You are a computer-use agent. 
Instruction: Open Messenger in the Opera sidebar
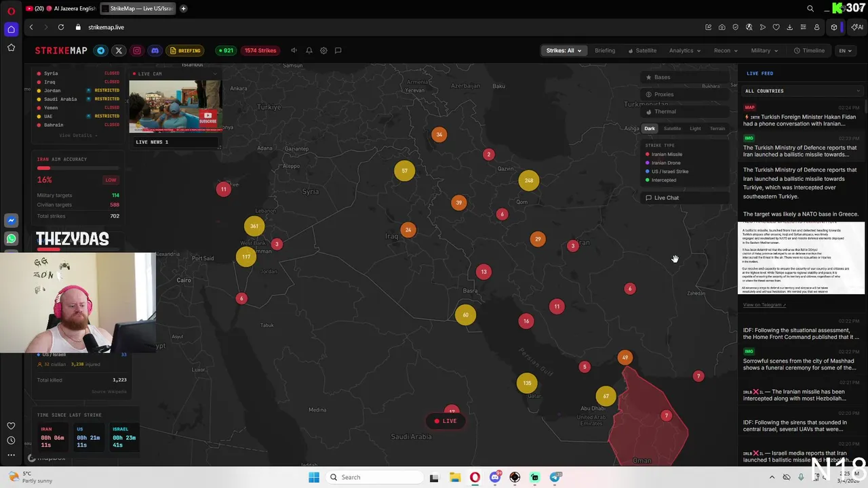pos(11,220)
